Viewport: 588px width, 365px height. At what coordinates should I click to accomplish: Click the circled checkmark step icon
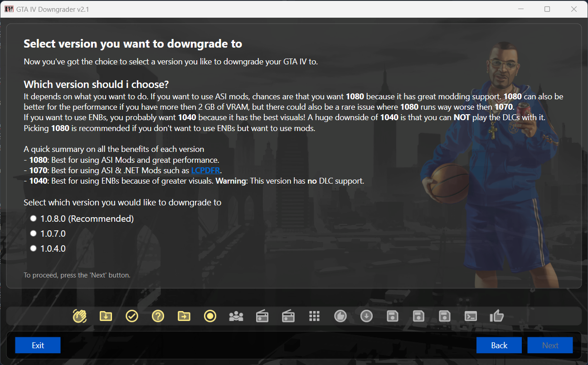click(132, 316)
